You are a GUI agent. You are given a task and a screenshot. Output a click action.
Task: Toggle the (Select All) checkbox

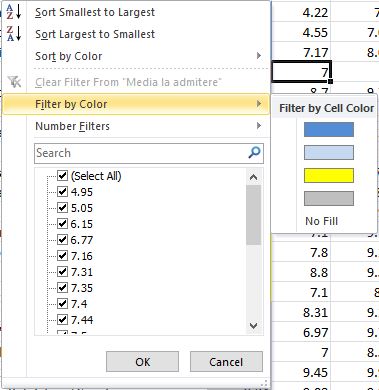point(62,175)
